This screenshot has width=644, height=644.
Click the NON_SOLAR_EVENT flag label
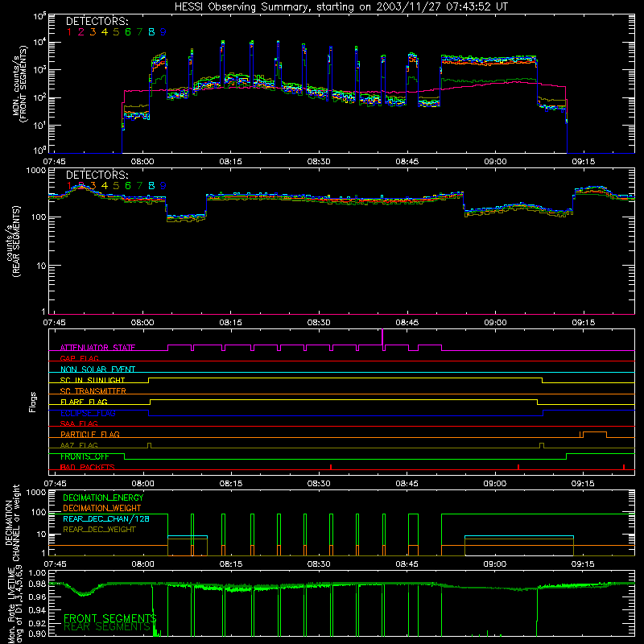tap(97, 369)
